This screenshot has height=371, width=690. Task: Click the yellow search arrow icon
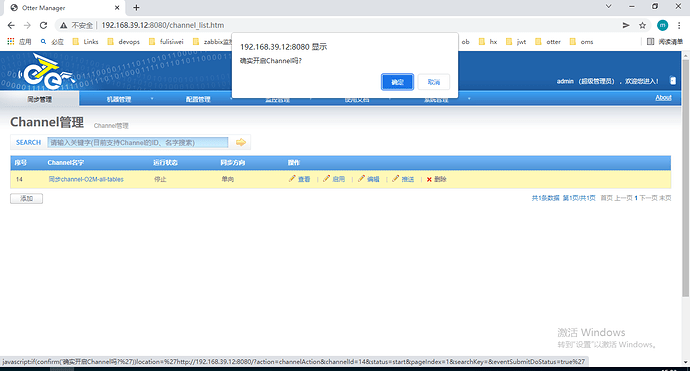click(x=241, y=142)
